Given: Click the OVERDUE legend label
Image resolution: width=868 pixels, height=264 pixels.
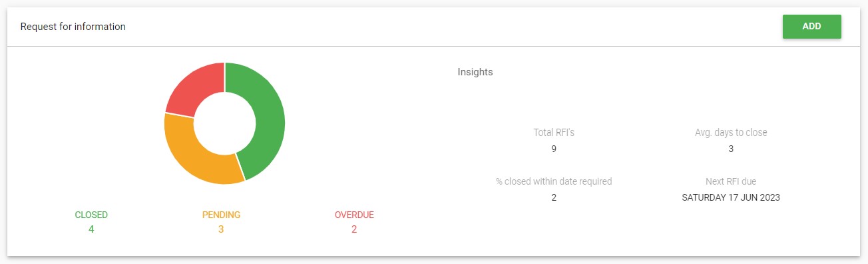Looking at the screenshot, I should pos(354,215).
